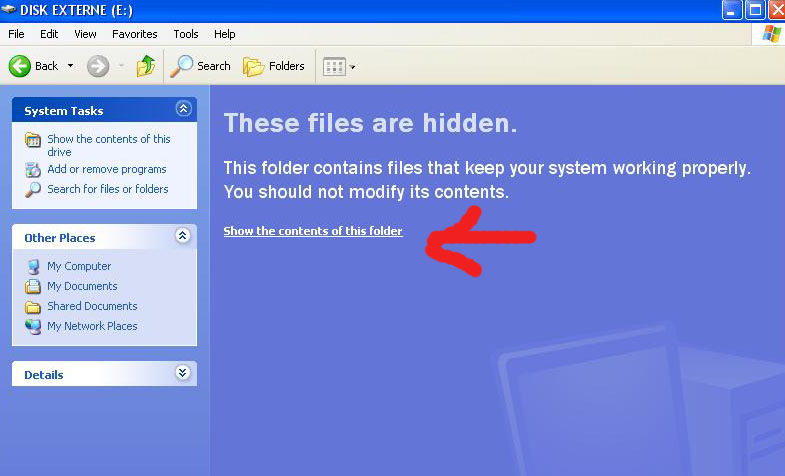Viewport: 785px width, 476px height.
Task: Open the File menu
Action: tap(16, 34)
